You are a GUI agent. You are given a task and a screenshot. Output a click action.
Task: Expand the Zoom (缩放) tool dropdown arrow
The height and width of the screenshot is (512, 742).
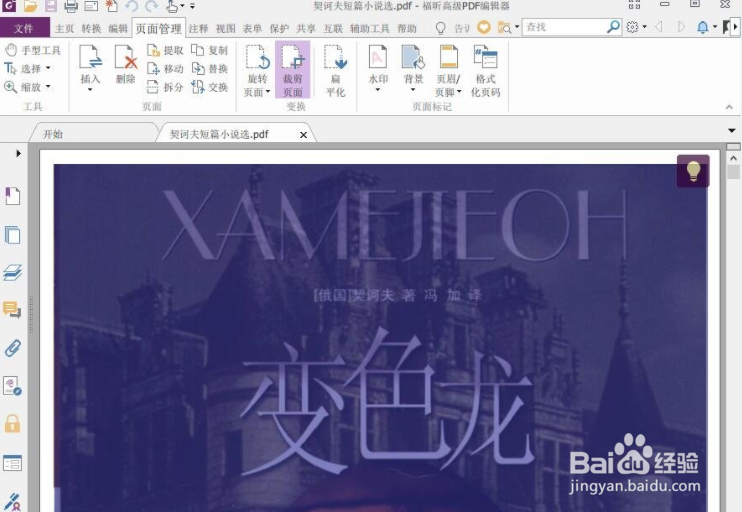click(48, 87)
